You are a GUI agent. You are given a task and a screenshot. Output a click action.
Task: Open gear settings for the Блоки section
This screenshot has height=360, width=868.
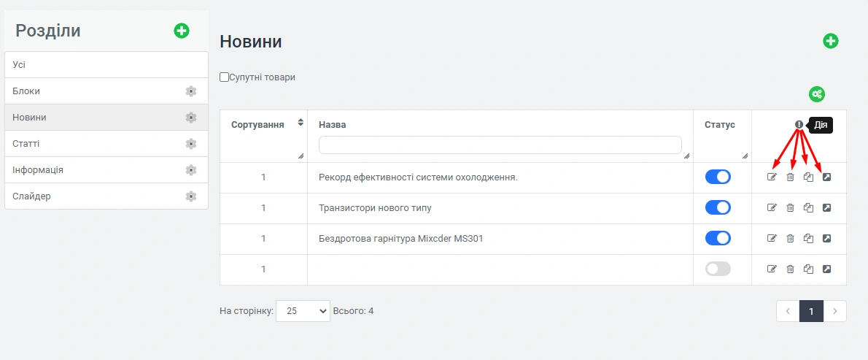191,91
